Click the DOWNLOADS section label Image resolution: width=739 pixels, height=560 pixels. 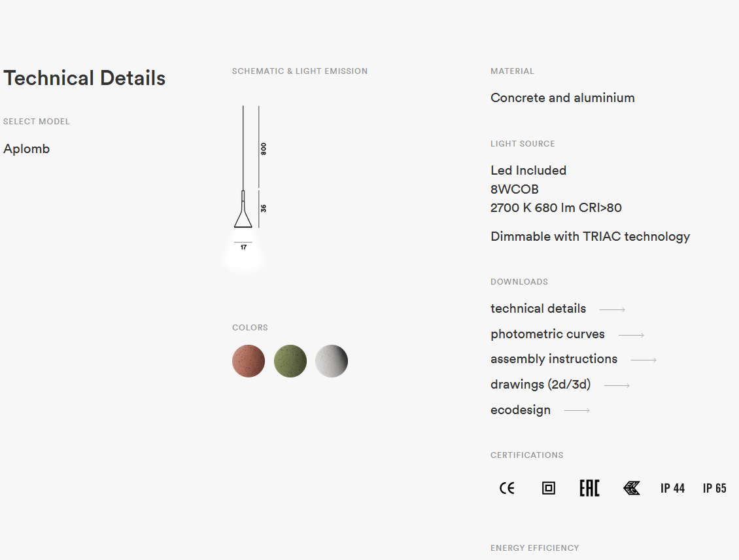tap(519, 282)
